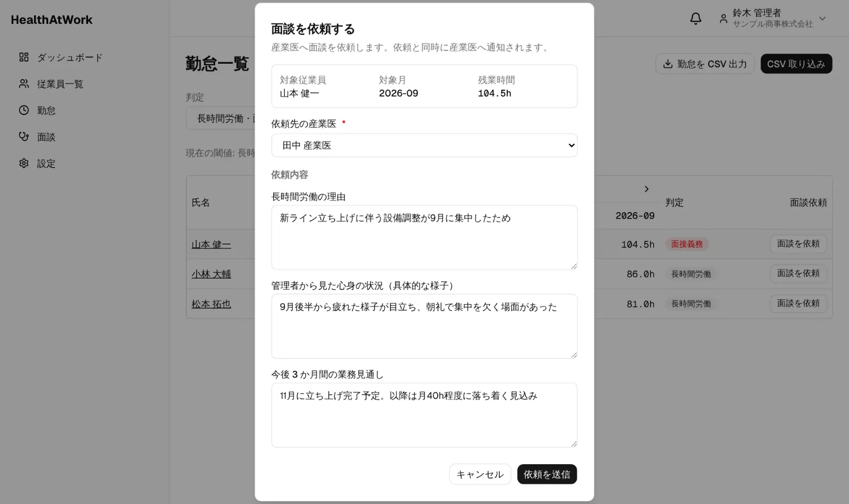This screenshot has width=849, height=504.
Task: Click the 長時間労働の理由 text area
Action: [x=424, y=237]
